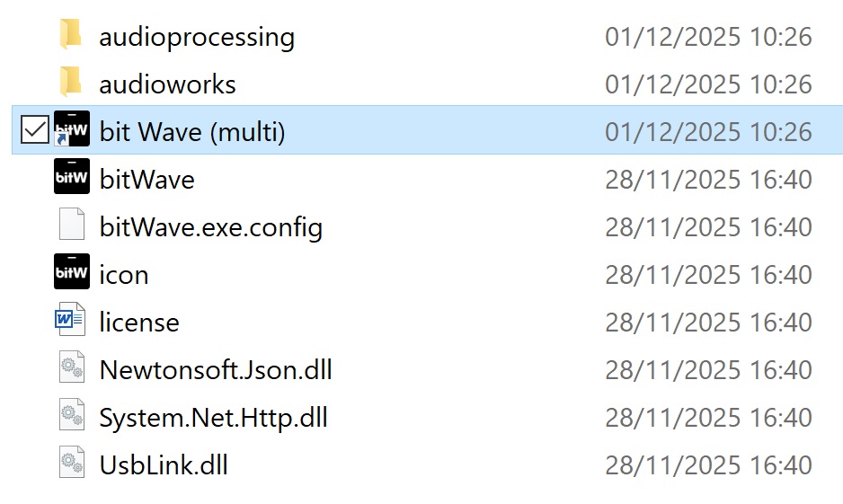Select the Newtonsoft.Json.dll file name
Viewport: 843px width, 504px height.
[216, 370]
